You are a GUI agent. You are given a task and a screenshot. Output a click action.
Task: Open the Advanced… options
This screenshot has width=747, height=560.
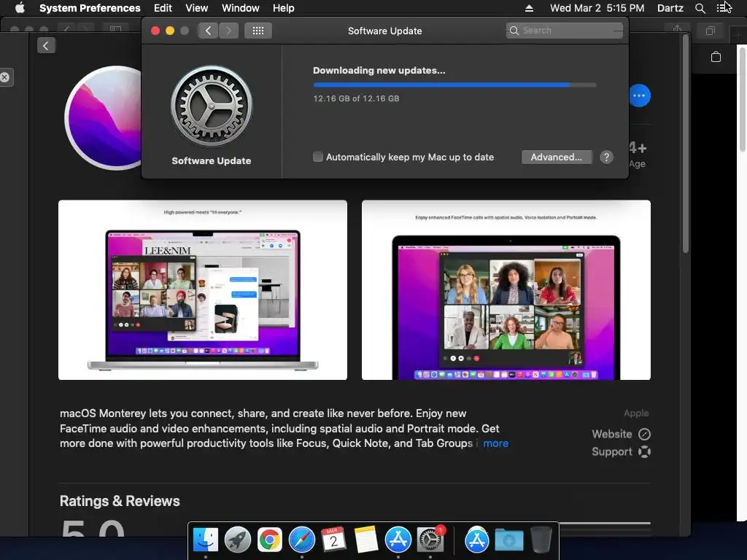(557, 157)
